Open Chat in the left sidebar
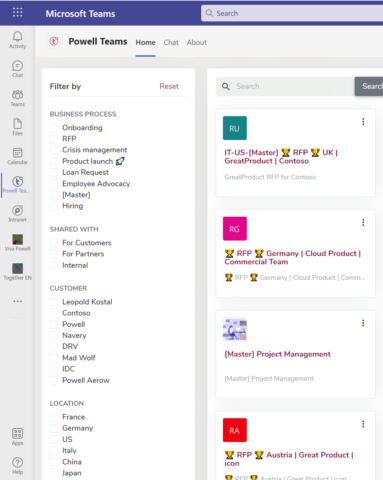 (x=17, y=66)
